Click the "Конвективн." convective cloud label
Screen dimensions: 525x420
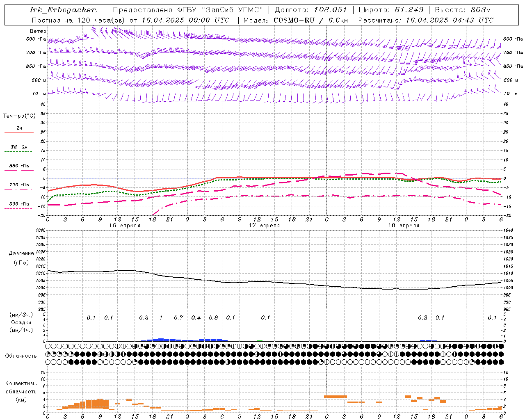click(x=21, y=383)
